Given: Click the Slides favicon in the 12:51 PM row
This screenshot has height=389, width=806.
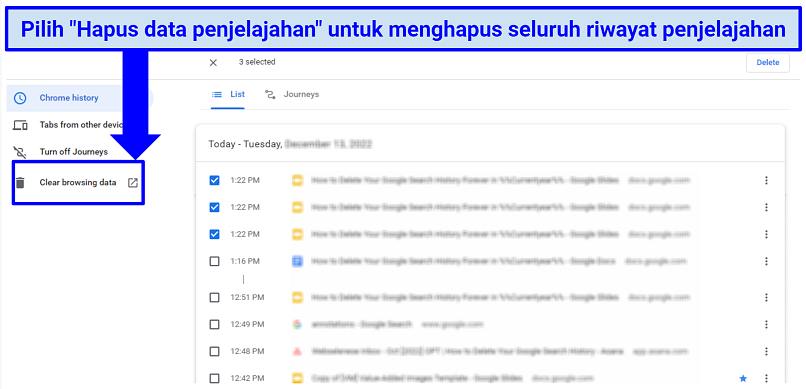Looking at the screenshot, I should click(x=297, y=298).
